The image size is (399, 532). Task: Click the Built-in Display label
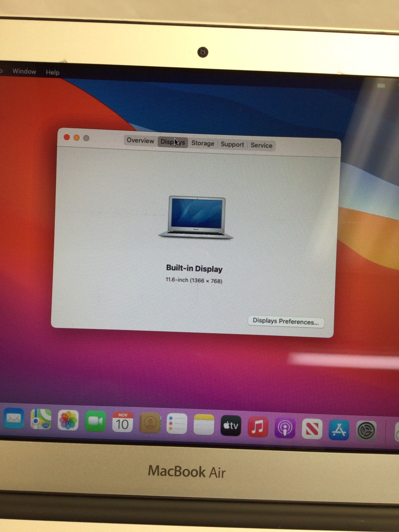point(194,268)
